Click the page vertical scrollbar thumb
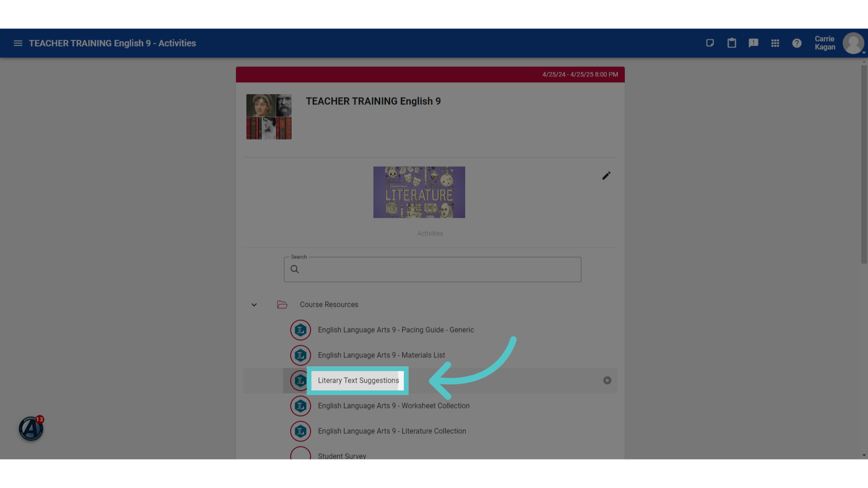The width and height of the screenshot is (868, 488). point(864,164)
